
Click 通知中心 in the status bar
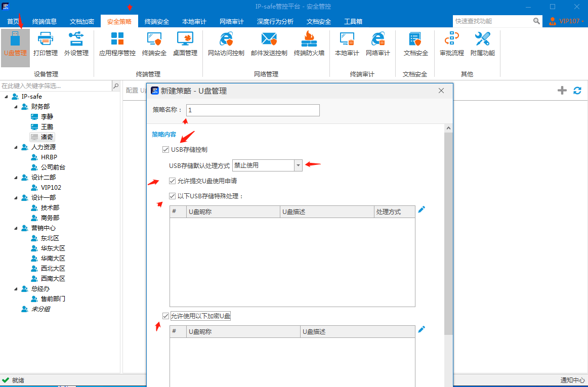(572, 380)
